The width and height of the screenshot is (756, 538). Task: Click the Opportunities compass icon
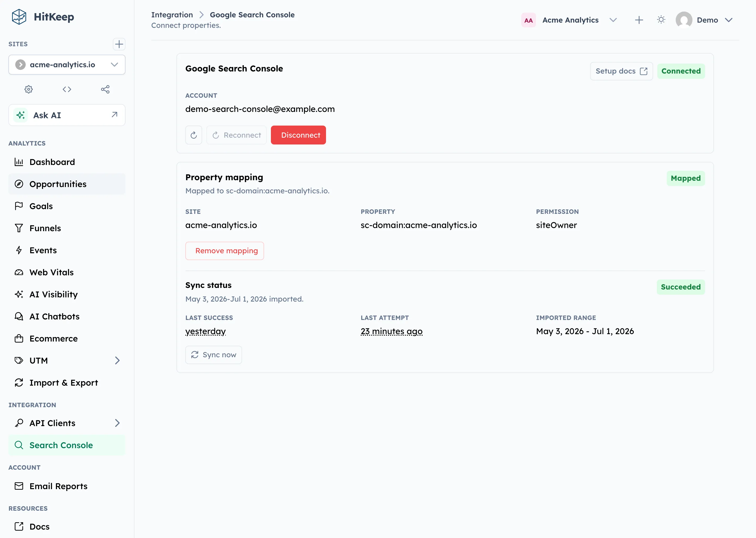coord(19,184)
